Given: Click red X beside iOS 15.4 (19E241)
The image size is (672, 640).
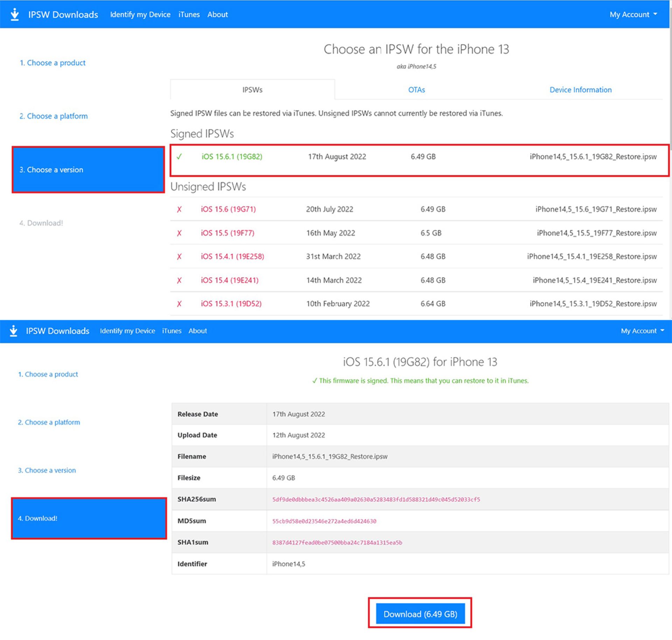Looking at the screenshot, I should pyautogui.click(x=179, y=280).
